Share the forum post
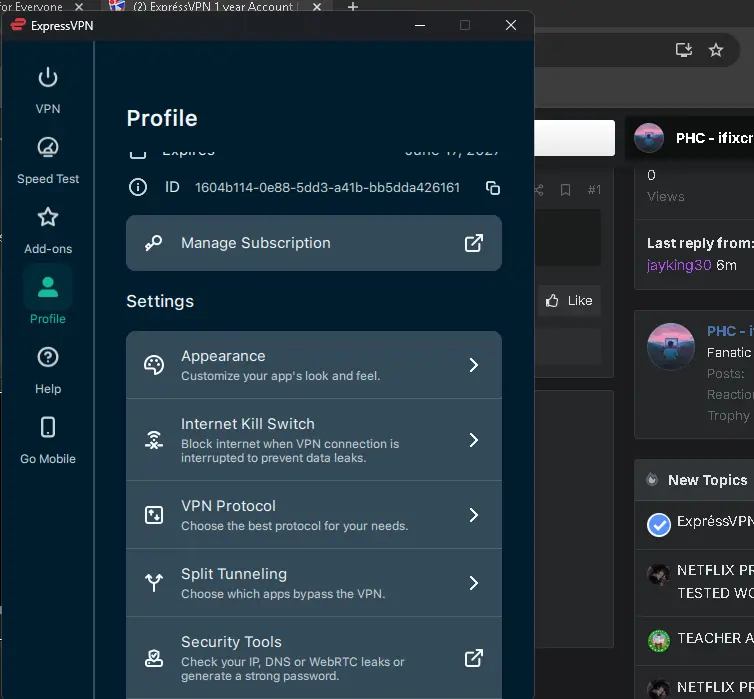This screenshot has width=754, height=699. [539, 190]
